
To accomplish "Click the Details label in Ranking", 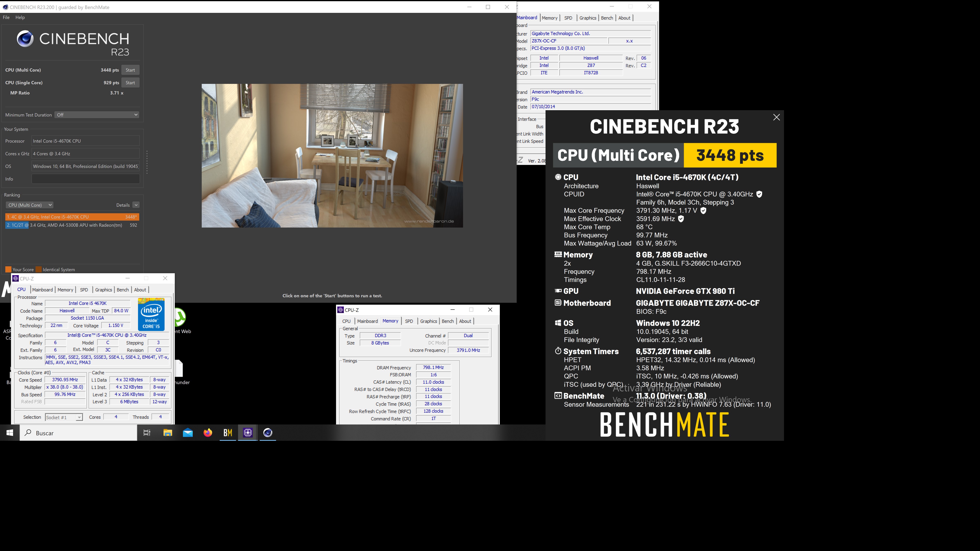I will [x=123, y=205].
